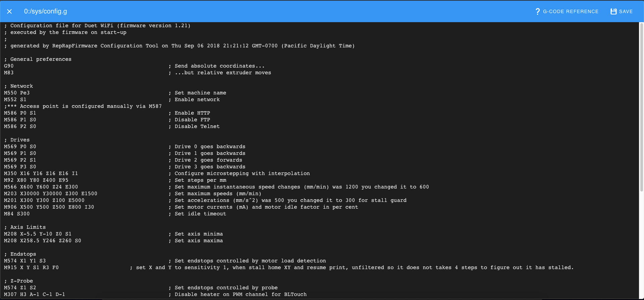Click the '; Set machine name' comment
Image resolution: width=644 pixels, height=300 pixels.
pos(197,93)
